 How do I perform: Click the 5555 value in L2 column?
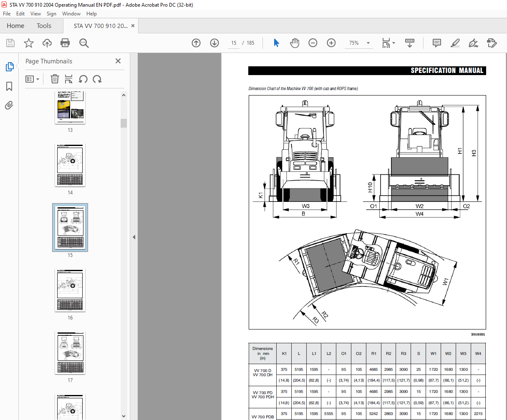click(x=329, y=414)
